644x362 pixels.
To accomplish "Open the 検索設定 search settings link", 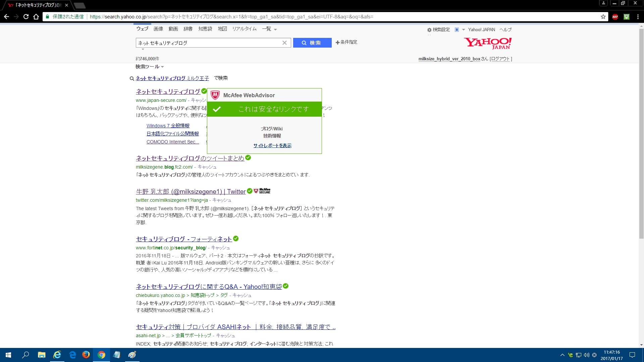I will [x=441, y=29].
